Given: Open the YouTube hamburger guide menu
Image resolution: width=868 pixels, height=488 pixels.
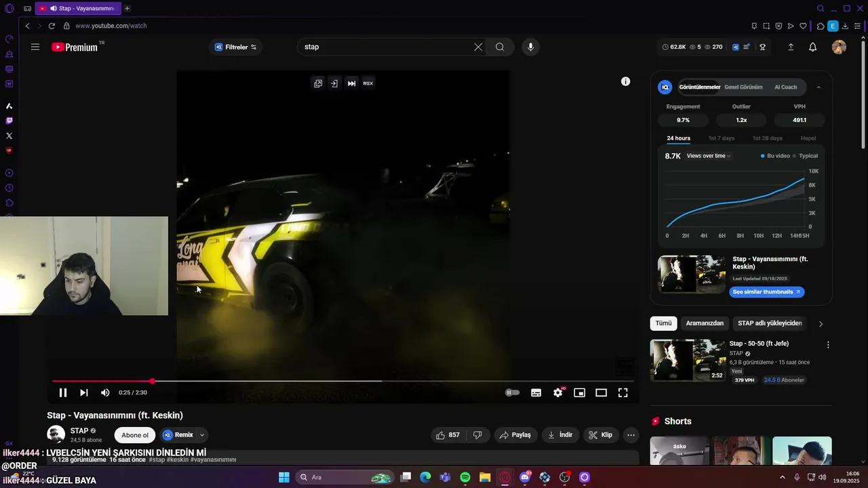Looking at the screenshot, I should [x=35, y=47].
